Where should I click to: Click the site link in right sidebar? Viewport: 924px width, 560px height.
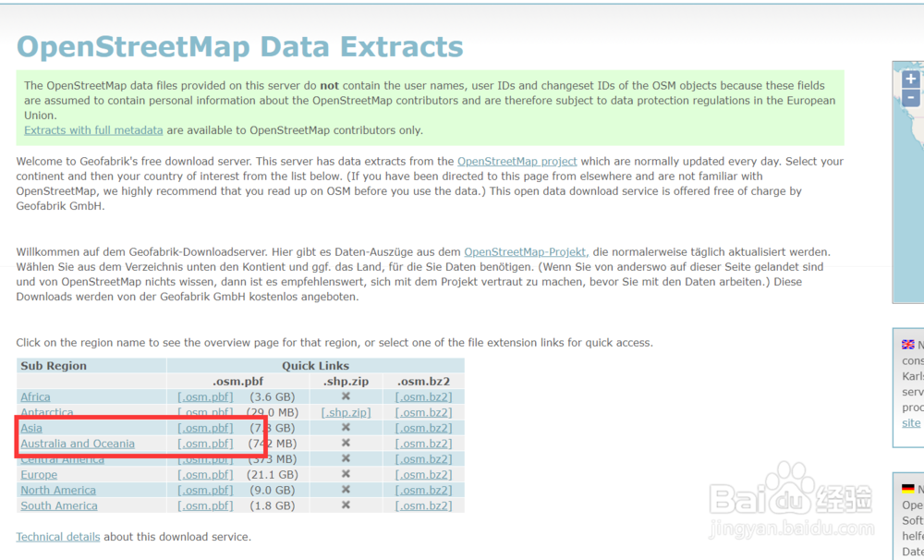(x=911, y=422)
